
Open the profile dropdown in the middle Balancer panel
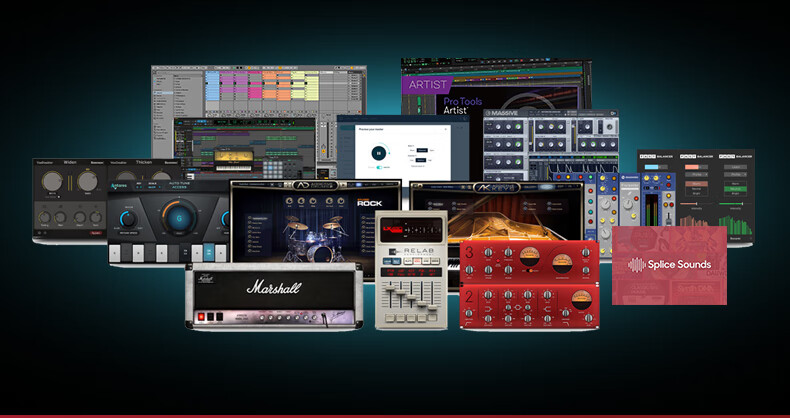(695, 174)
